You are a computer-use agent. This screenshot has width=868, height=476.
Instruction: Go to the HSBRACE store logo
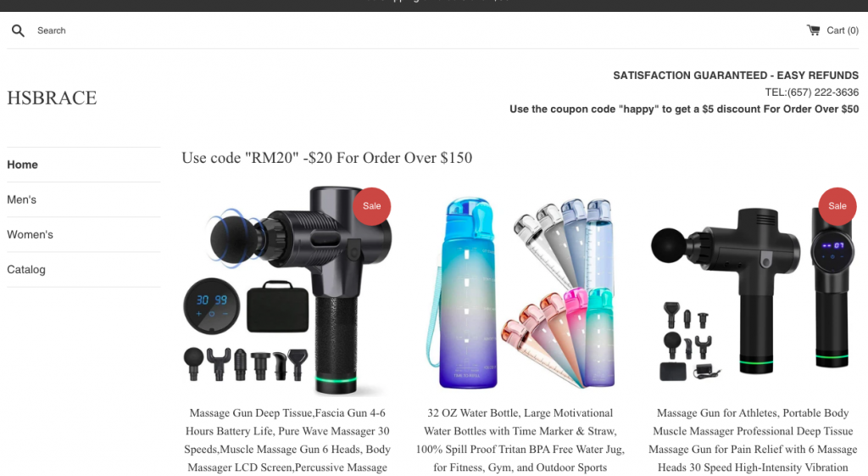pyautogui.click(x=52, y=98)
